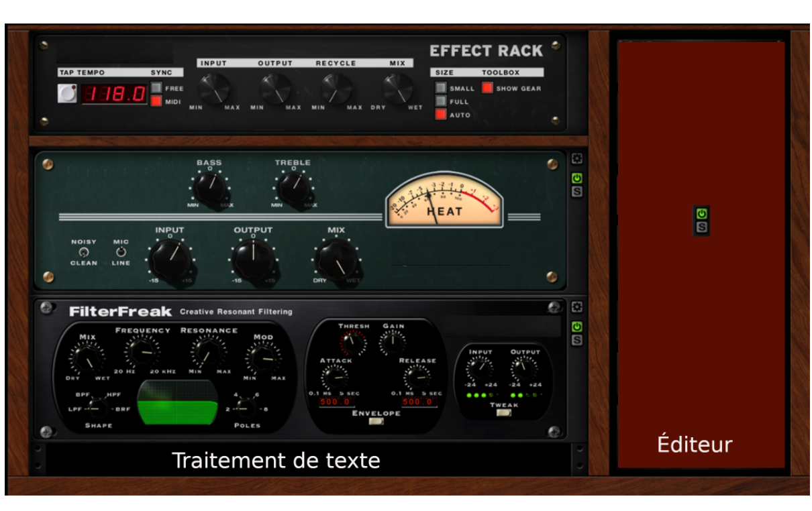The width and height of the screenshot is (812, 511).
Task: Click the filter SHAPE selector knob
Action: (98, 407)
